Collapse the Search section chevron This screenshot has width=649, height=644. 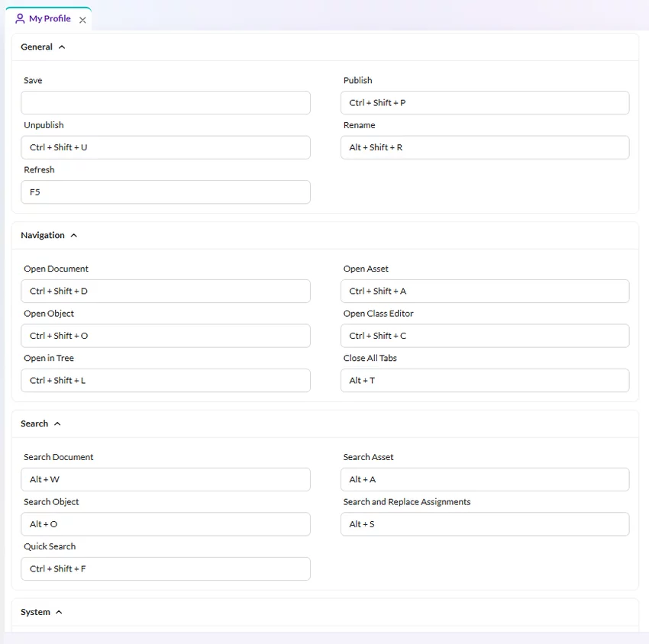coord(57,423)
